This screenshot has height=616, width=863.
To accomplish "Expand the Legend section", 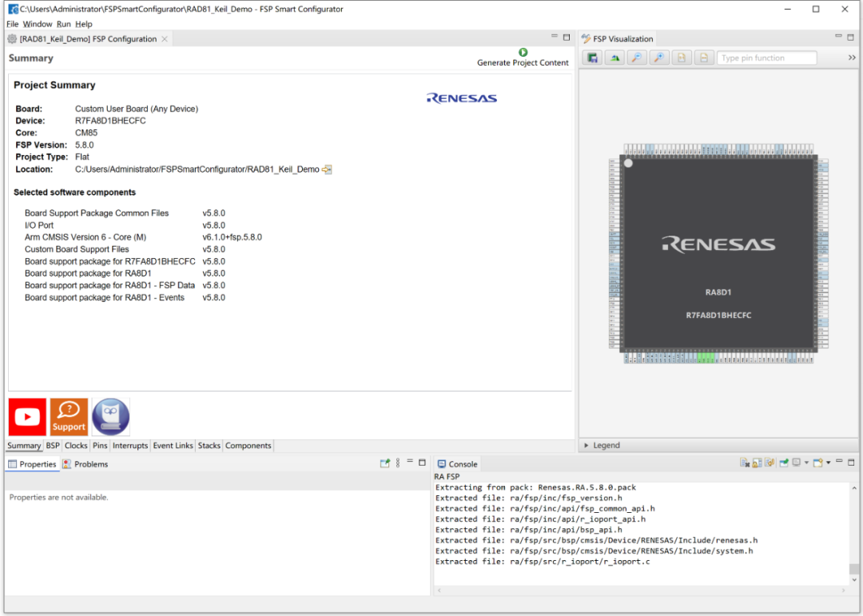I will (x=587, y=446).
